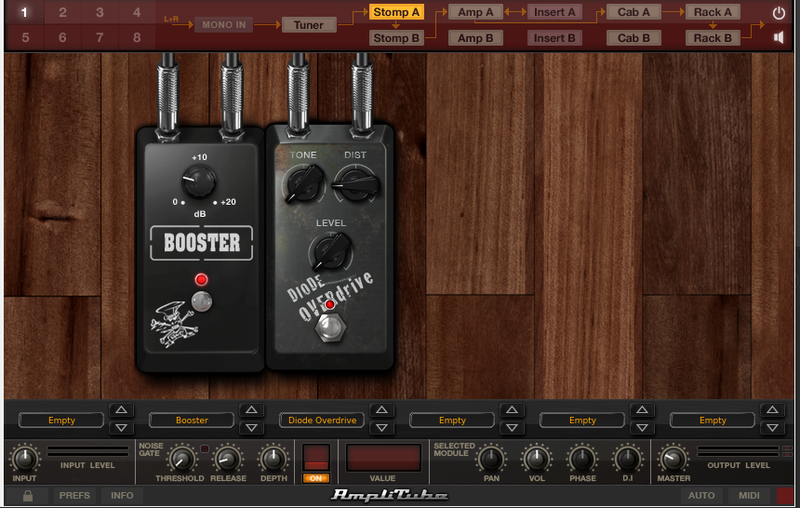
Task: Select preset slot number 2
Action: coord(62,12)
